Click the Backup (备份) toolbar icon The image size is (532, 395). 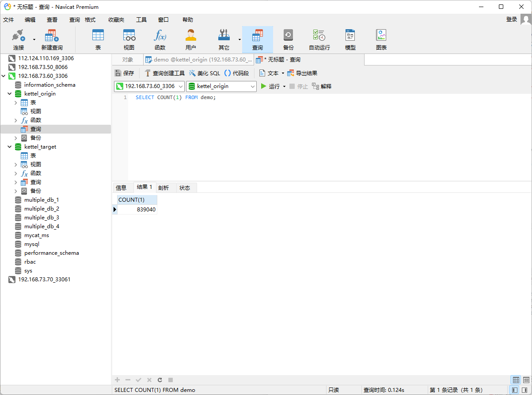click(288, 39)
